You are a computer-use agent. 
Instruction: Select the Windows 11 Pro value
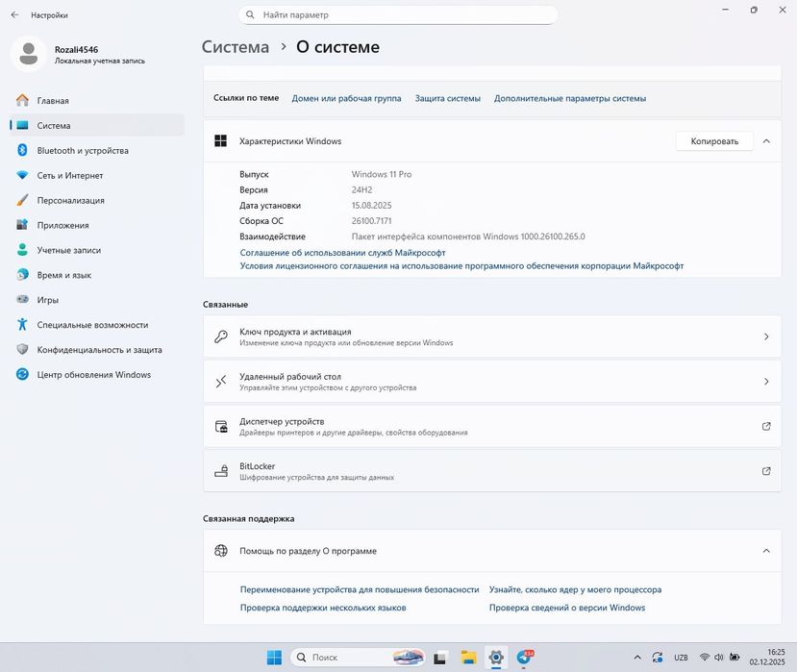point(382,174)
